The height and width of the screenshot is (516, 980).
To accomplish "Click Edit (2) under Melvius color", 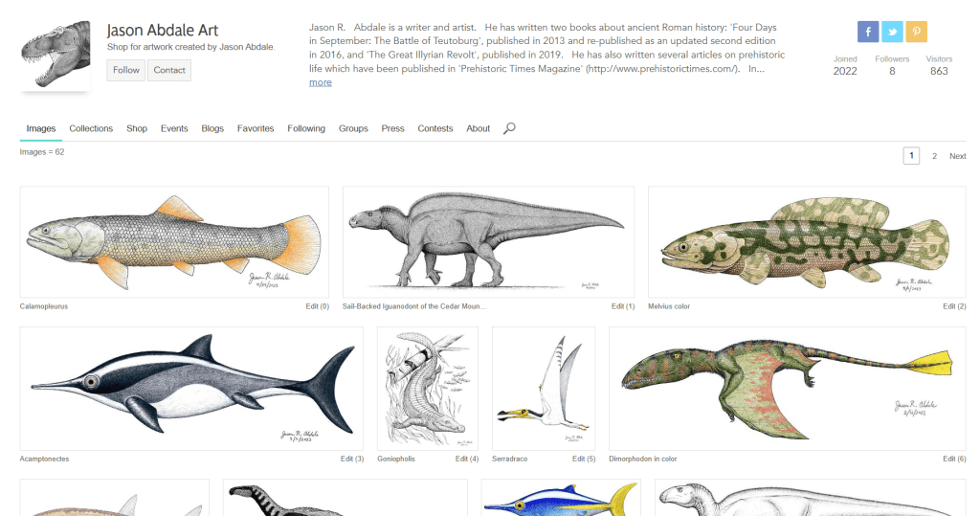I will (953, 306).
